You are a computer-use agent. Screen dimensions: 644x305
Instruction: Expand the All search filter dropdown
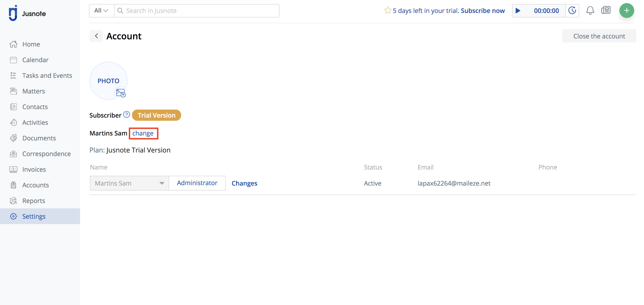102,11
